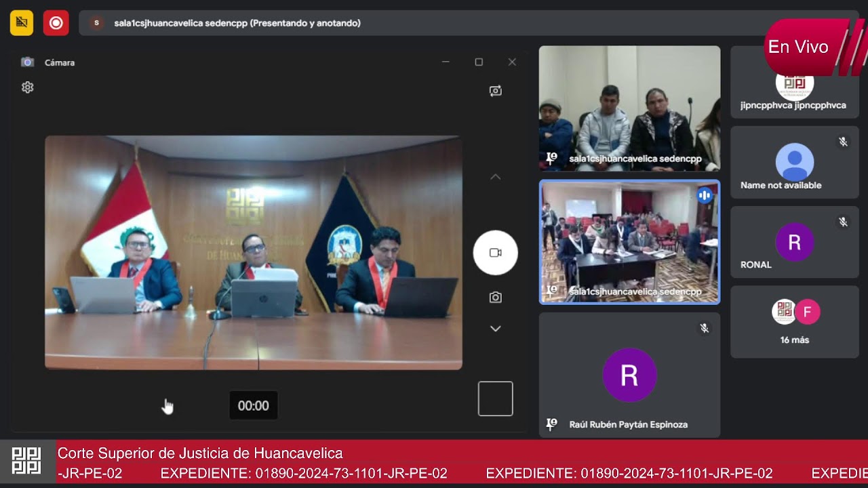The height and width of the screenshot is (488, 868).
Task: Click the speaking indicator on the courtroom tile
Action: (705, 195)
